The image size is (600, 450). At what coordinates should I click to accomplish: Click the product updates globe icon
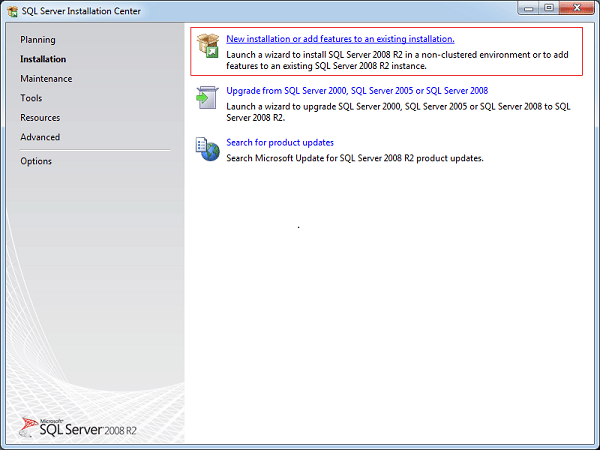click(x=207, y=149)
